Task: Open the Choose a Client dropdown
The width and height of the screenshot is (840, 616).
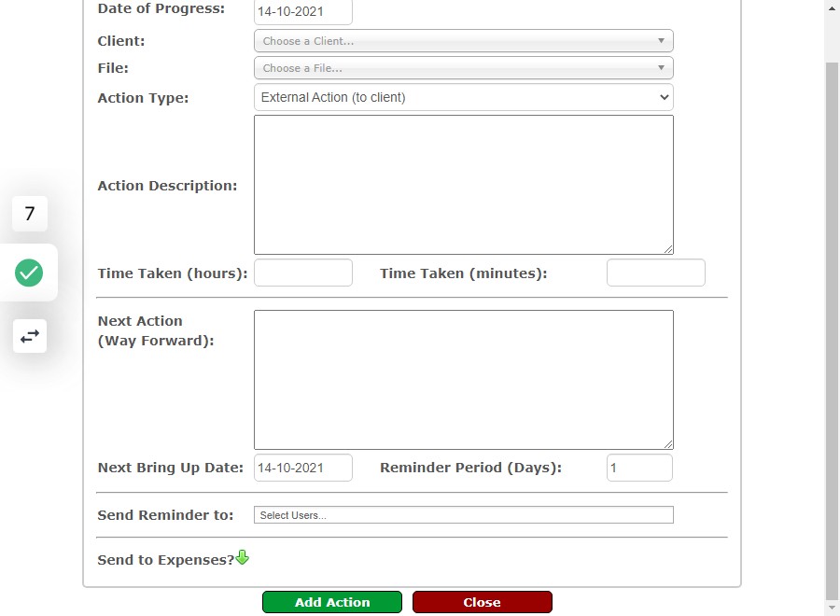Action: click(x=463, y=41)
